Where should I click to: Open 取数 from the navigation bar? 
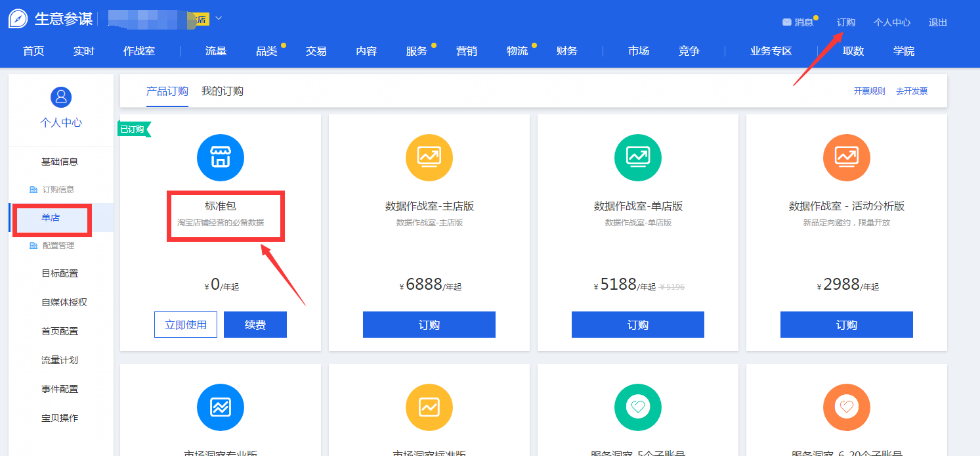pyautogui.click(x=853, y=51)
